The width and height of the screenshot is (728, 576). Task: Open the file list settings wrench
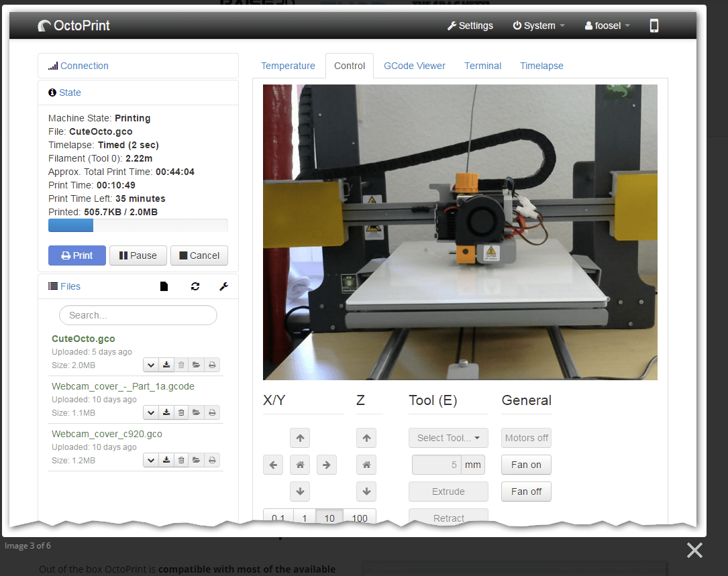pos(224,286)
